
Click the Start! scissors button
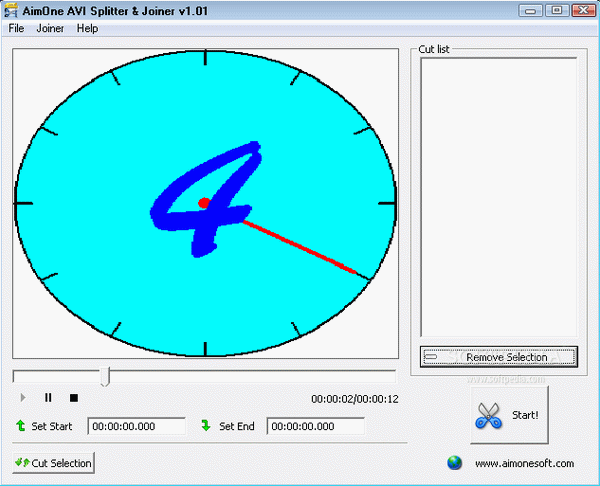click(x=509, y=415)
